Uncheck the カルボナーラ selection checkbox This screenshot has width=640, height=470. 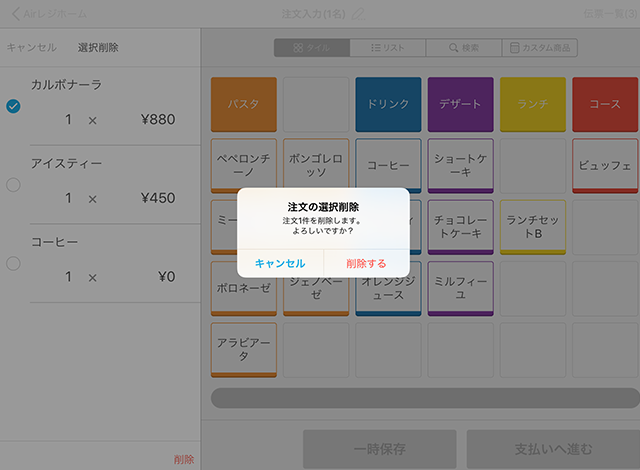pyautogui.click(x=13, y=106)
